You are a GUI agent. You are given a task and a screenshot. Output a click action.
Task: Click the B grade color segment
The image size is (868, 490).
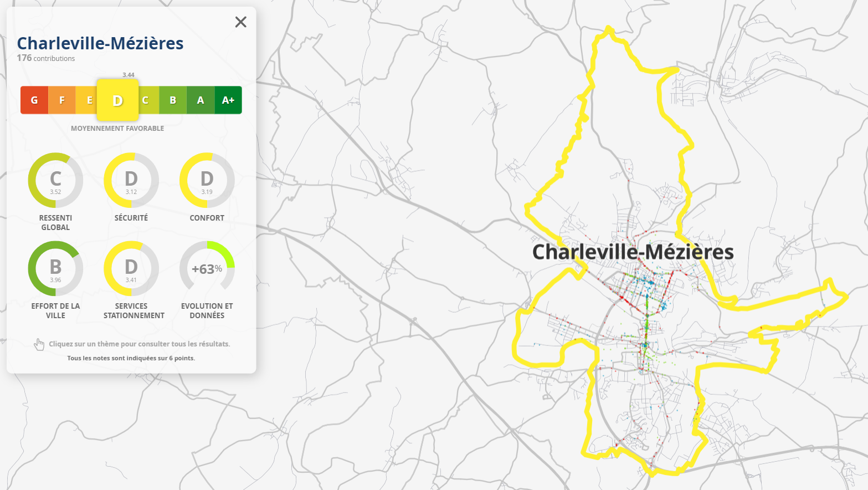coord(173,100)
